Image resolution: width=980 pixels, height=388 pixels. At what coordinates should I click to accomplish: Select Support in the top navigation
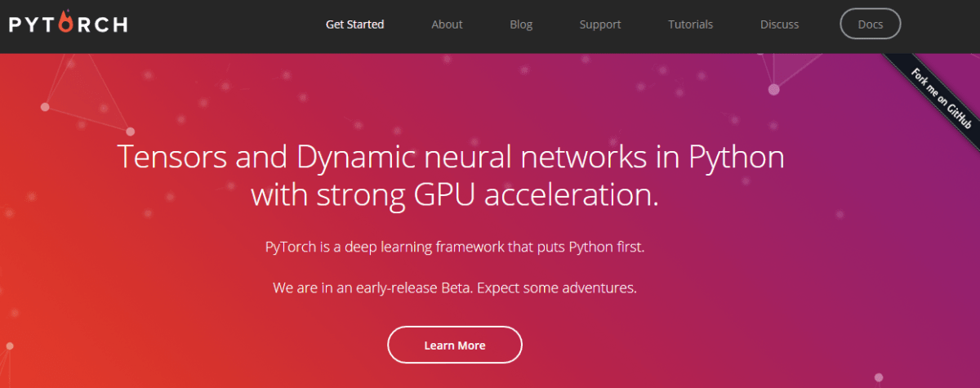(x=600, y=25)
